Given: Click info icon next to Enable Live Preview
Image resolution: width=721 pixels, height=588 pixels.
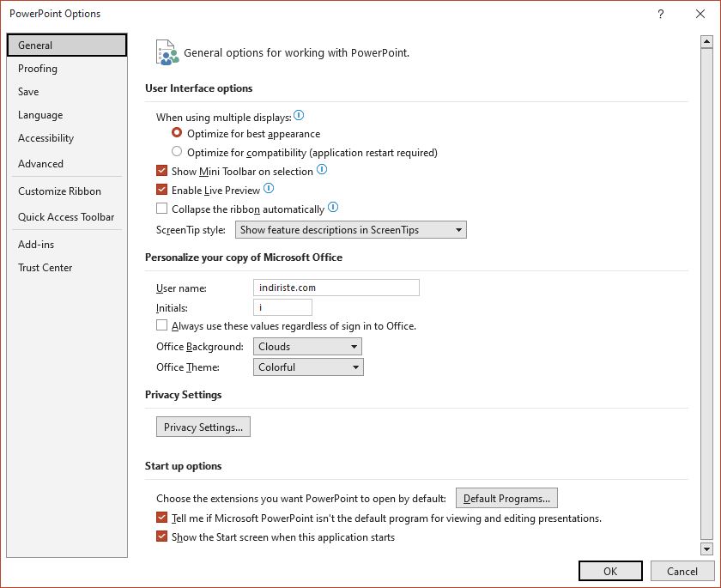Looking at the screenshot, I should click(x=269, y=189).
